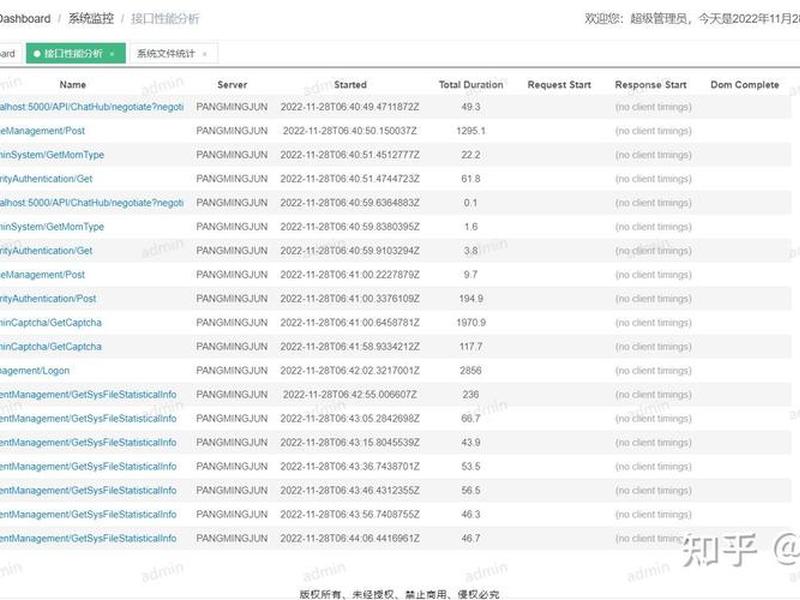This screenshot has height=600, width=800.
Task: Open GetMomType link with duration 1.6
Action: (52, 227)
